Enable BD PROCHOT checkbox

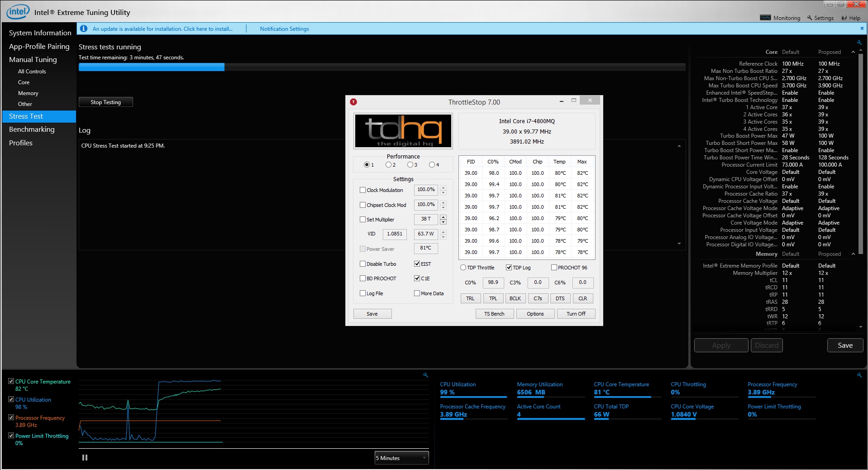[x=362, y=278]
